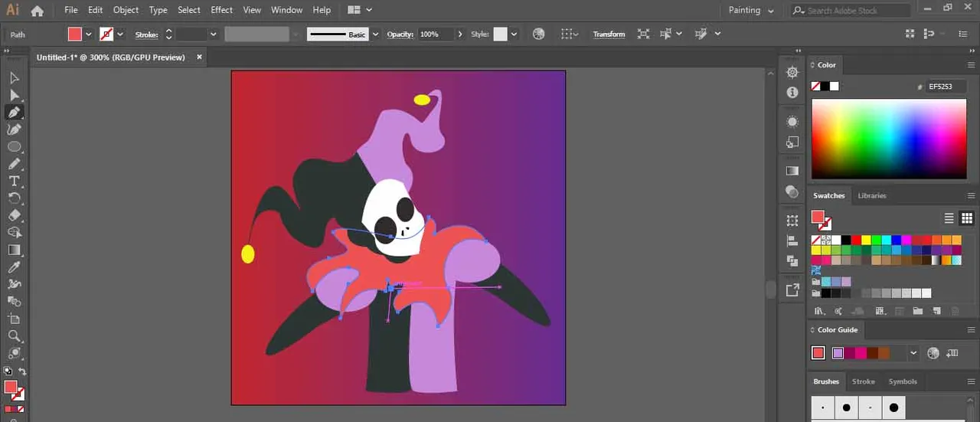Open fill color dropdown in control bar
Viewport: 980px width, 422px height.
coord(89,34)
